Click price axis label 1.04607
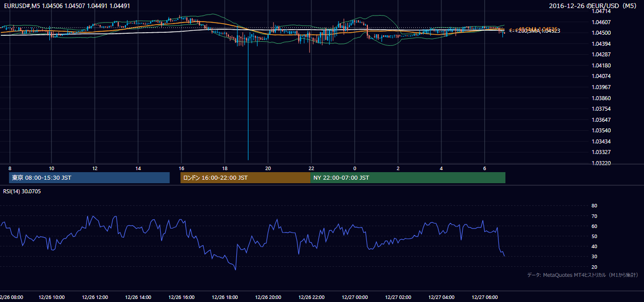The image size is (644, 302). [601, 22]
